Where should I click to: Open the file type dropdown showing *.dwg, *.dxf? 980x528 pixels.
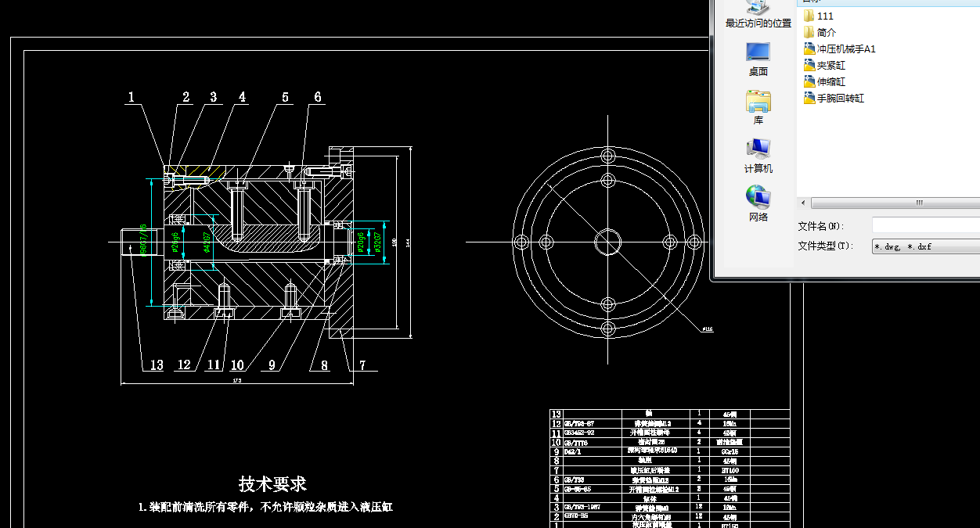click(x=926, y=246)
